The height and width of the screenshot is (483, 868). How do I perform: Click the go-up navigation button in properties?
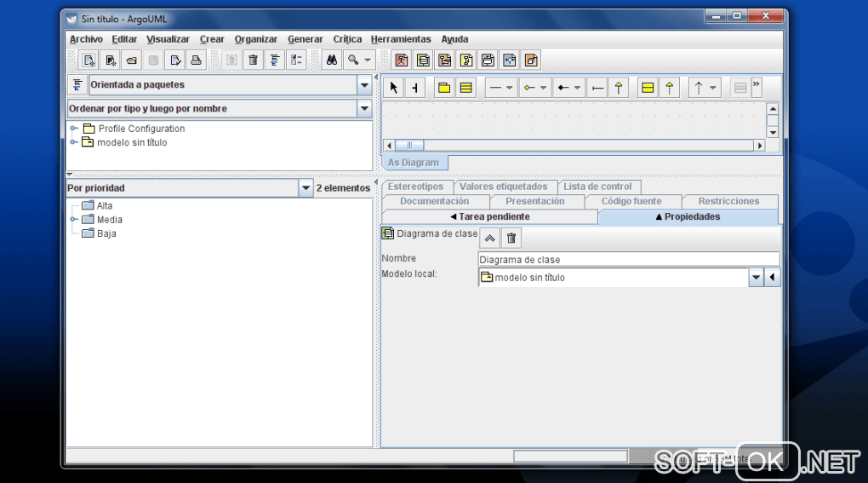point(490,239)
